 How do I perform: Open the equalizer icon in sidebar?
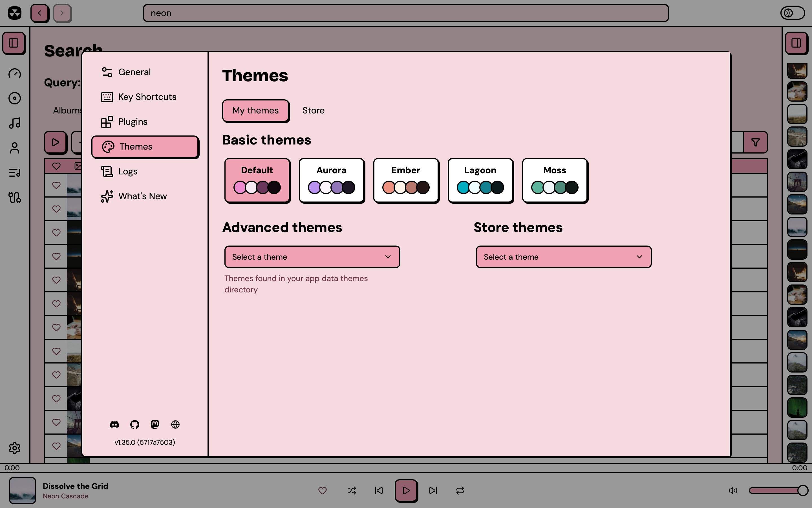click(x=15, y=198)
